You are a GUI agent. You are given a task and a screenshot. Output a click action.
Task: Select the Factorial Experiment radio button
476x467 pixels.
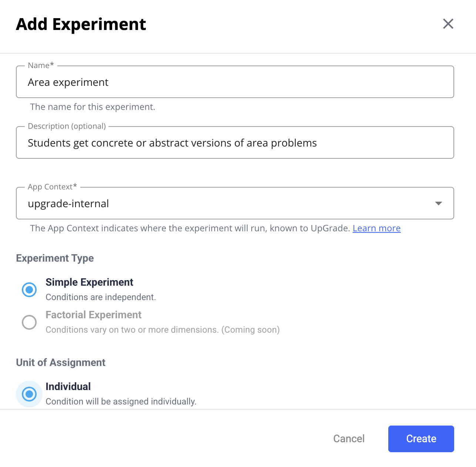(x=29, y=322)
